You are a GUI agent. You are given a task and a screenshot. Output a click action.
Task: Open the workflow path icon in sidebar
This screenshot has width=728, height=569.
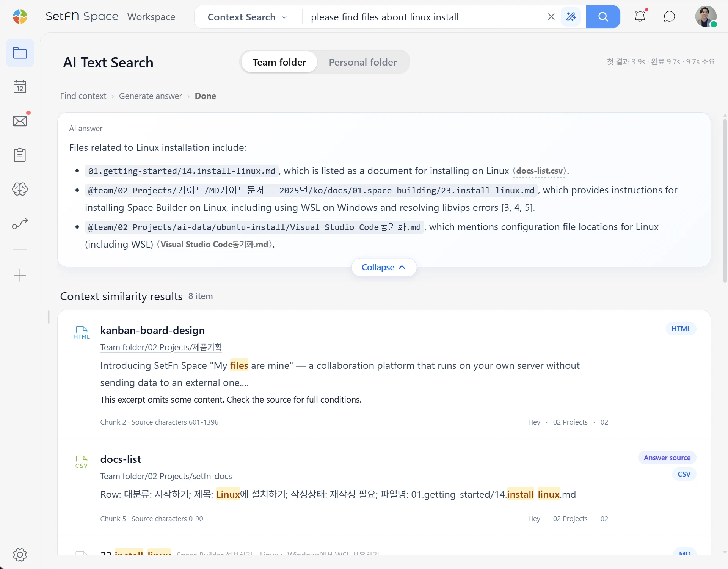pyautogui.click(x=20, y=224)
